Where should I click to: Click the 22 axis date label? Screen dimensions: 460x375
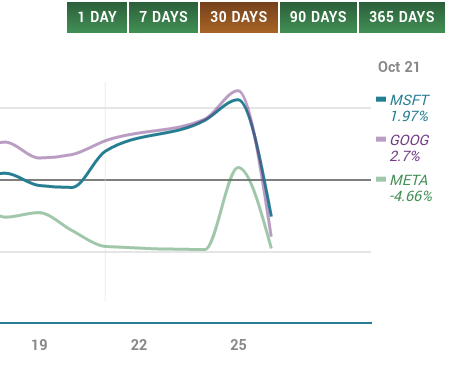tap(139, 345)
